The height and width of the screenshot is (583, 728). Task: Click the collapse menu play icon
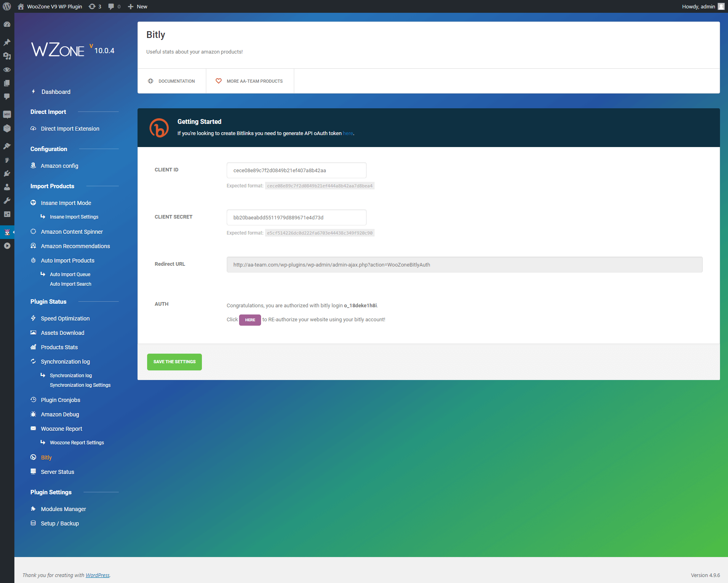pos(7,246)
